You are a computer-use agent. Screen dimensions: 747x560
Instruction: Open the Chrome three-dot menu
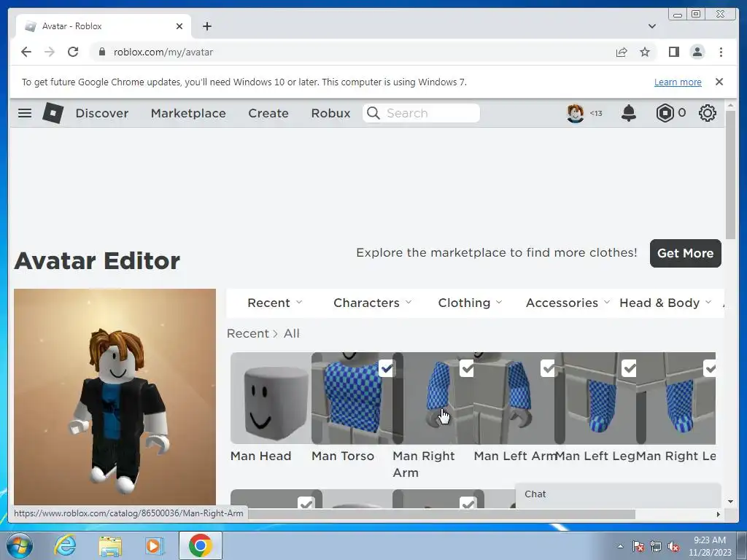click(721, 52)
